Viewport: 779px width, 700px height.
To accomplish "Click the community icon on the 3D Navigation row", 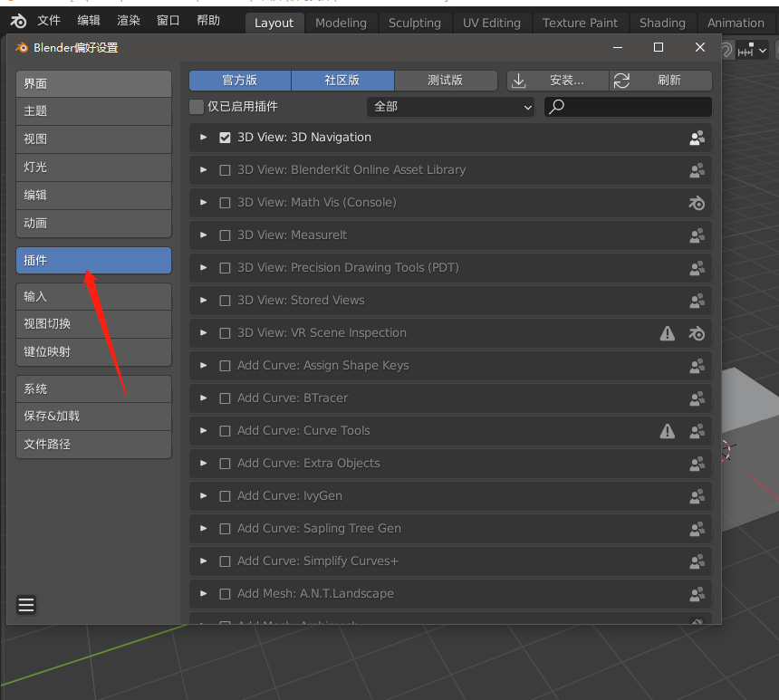I will [x=697, y=138].
